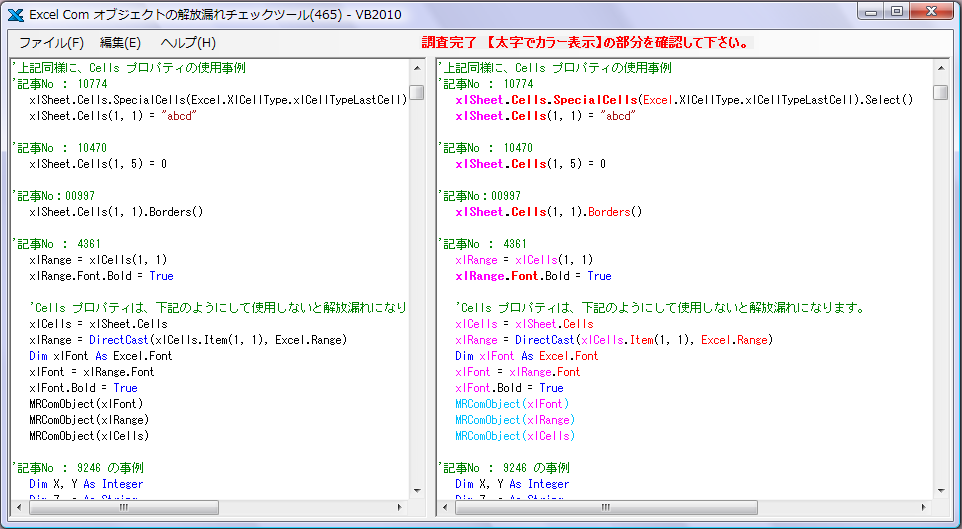The image size is (962, 529).
Task: Click left pane's vertical scroll up arrow
Action: (x=417, y=68)
